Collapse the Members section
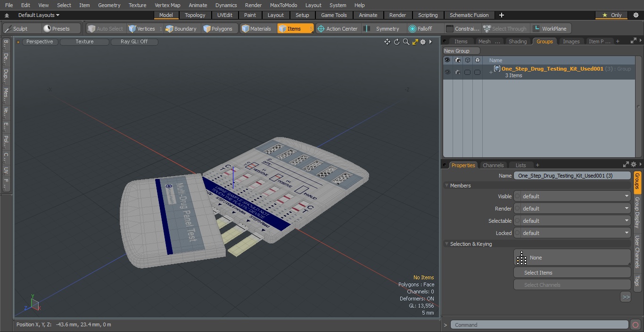 pos(447,186)
